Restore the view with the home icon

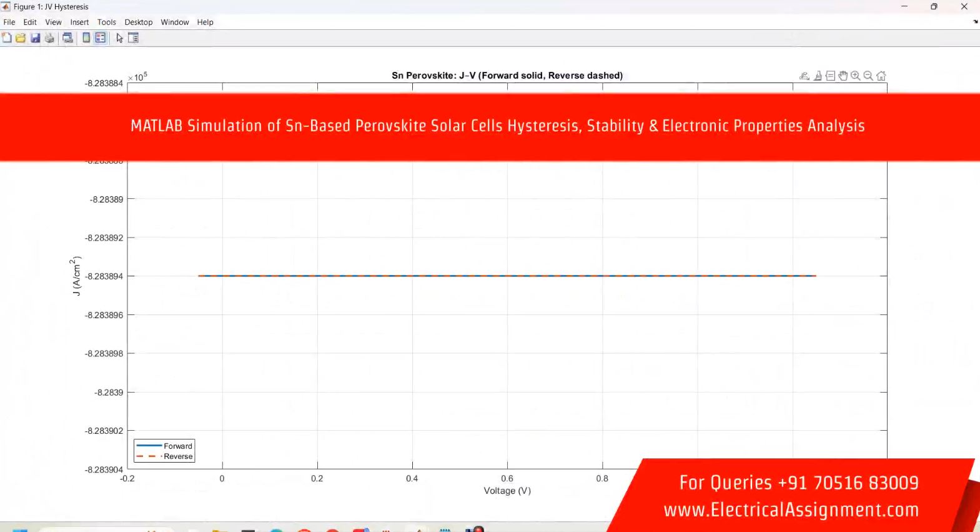click(881, 76)
